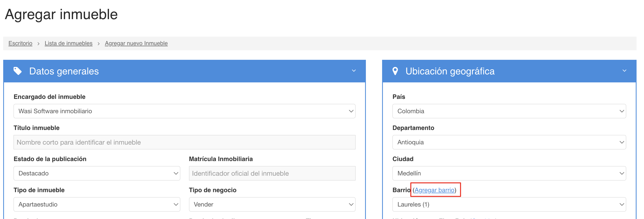644x219 pixels.
Task: Open the Encargado del inmueble dropdown
Action: [184, 111]
